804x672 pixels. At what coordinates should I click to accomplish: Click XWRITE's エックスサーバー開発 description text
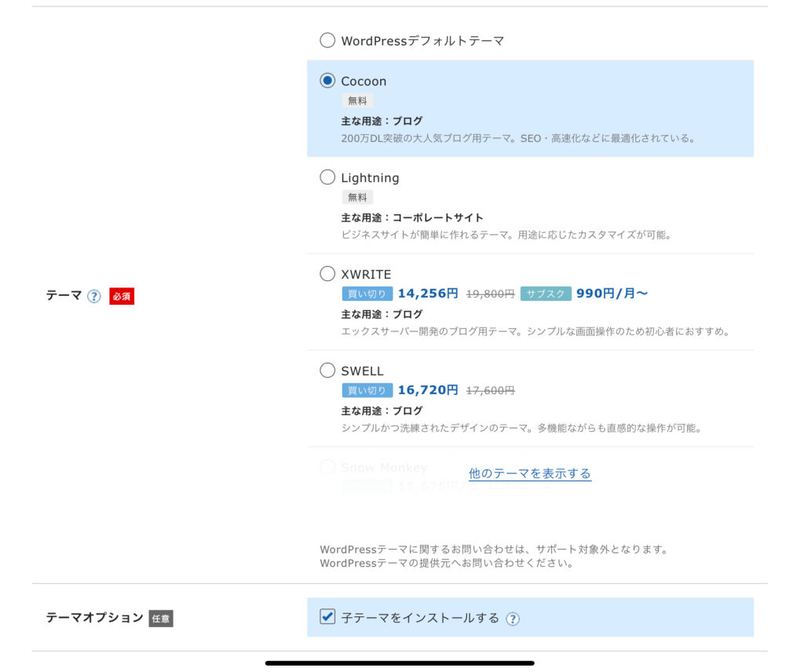pos(535,331)
